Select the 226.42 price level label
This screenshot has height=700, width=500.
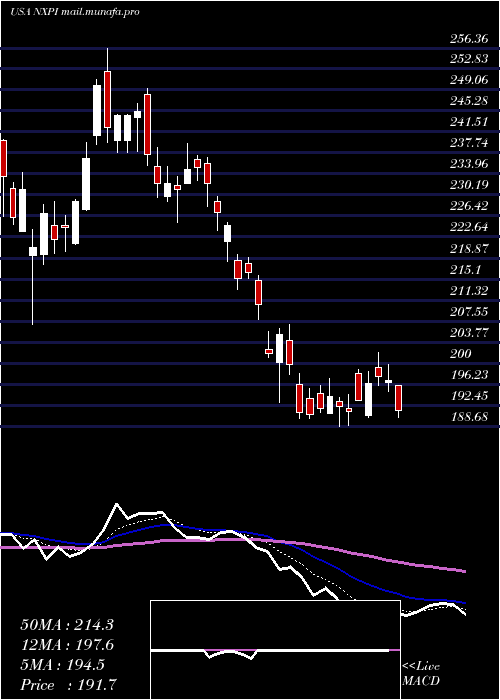click(x=469, y=206)
